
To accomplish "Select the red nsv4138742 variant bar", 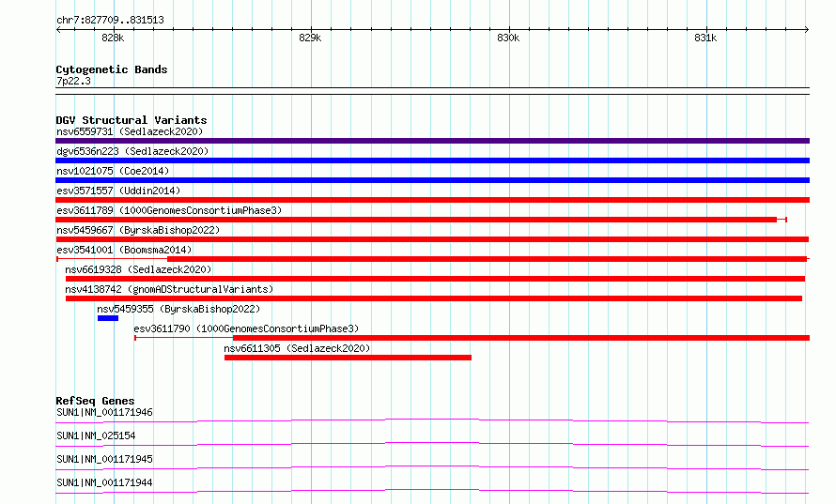I will (x=434, y=298).
